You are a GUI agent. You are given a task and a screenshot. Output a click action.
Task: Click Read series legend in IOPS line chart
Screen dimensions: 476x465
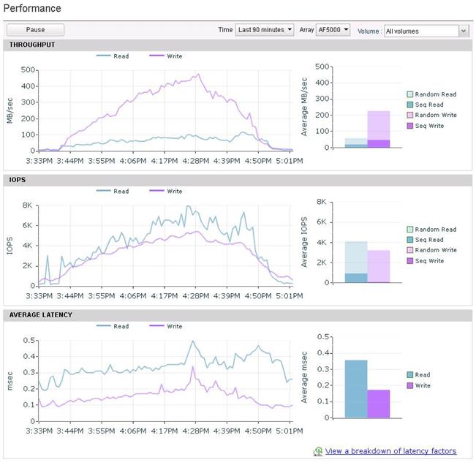coord(113,192)
